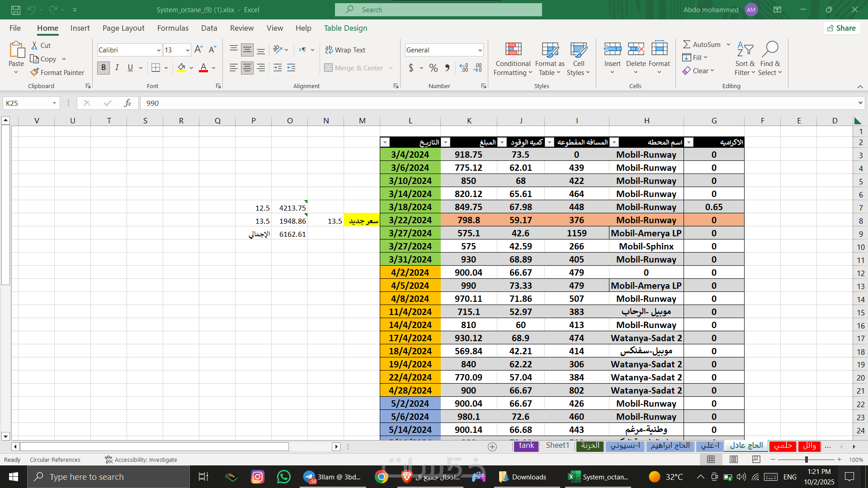This screenshot has width=868, height=488.
Task: Toggle Bold formatting button
Action: coord(104,68)
